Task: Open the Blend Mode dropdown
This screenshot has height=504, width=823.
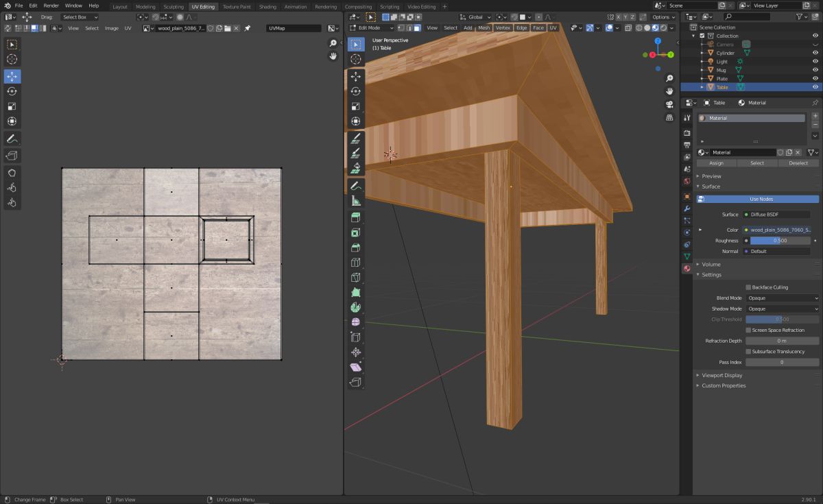Action: click(783, 298)
